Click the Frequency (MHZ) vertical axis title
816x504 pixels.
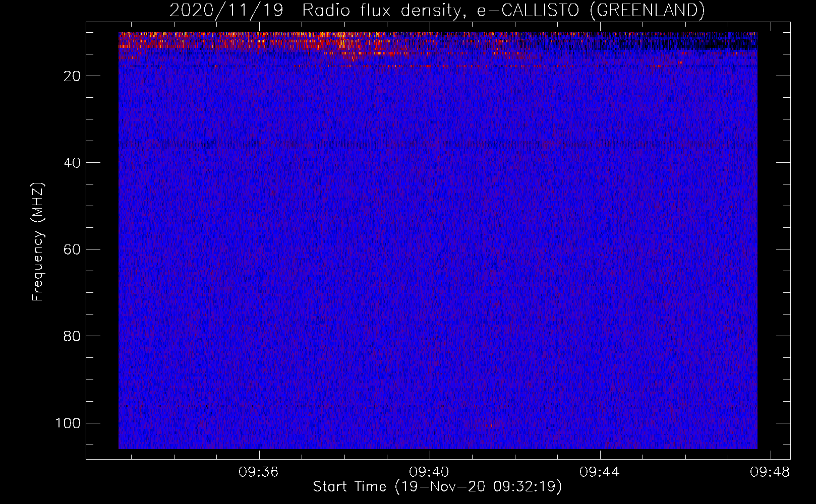[x=38, y=242]
